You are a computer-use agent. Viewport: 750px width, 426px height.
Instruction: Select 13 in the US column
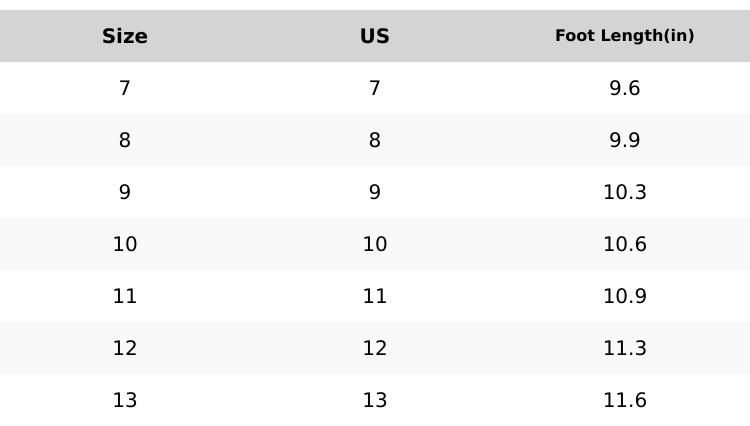375,400
